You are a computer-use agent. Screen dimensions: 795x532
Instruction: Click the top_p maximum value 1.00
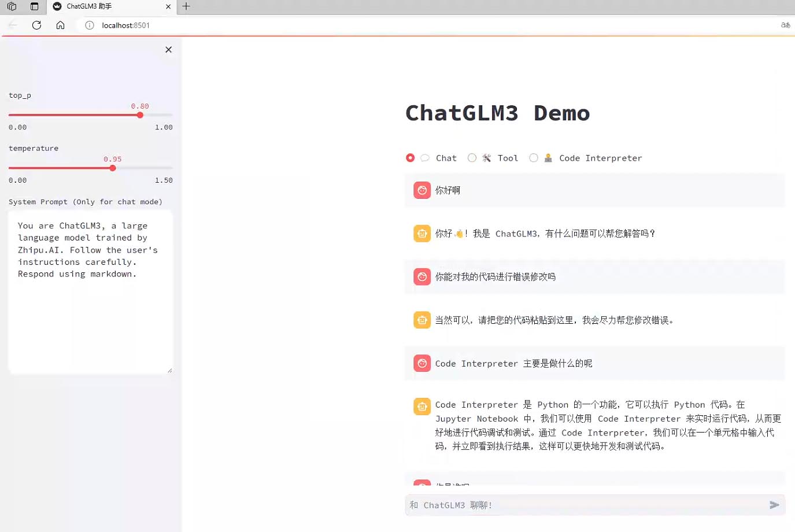click(x=164, y=127)
